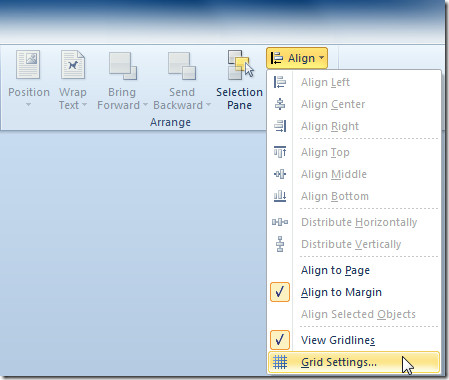
Task: Open Grid Settings menu entry
Action: pyautogui.click(x=354, y=362)
